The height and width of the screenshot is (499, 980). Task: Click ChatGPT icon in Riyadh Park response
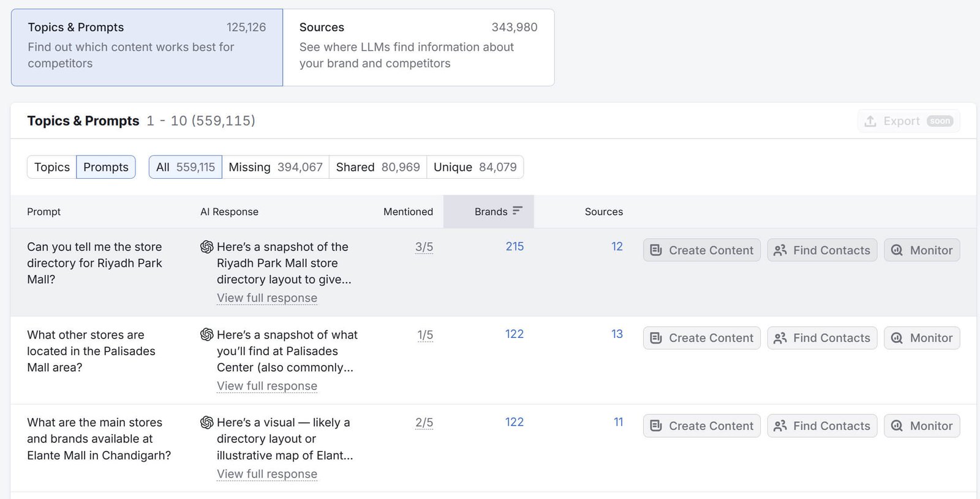(207, 247)
